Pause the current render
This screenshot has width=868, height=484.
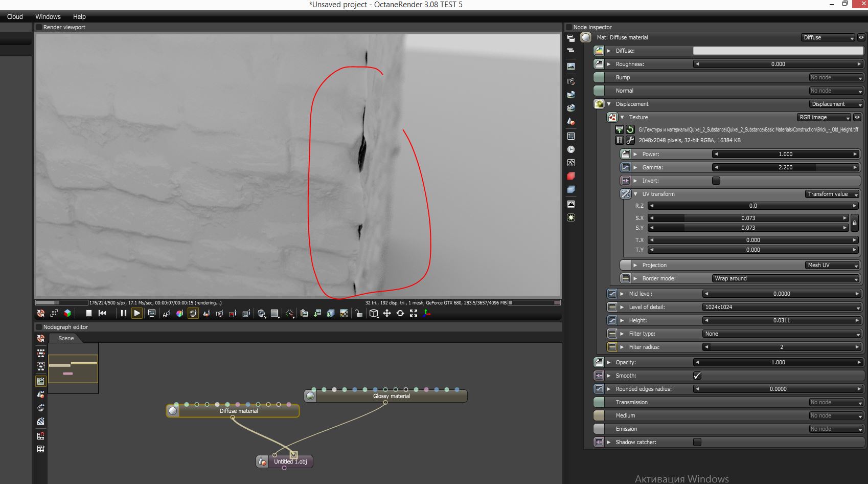(x=123, y=313)
